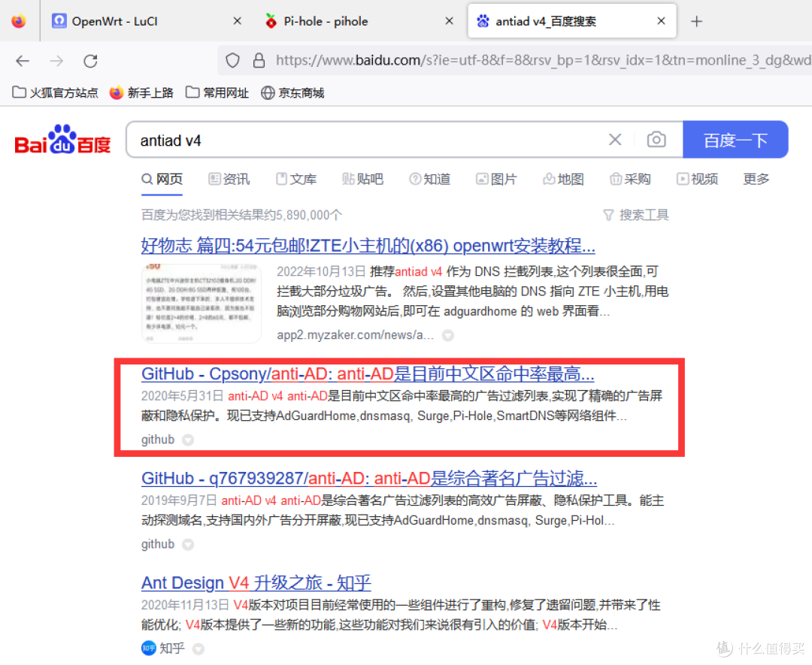Go forward to the next page
Viewport: 812px width, 665px height.
56,61
